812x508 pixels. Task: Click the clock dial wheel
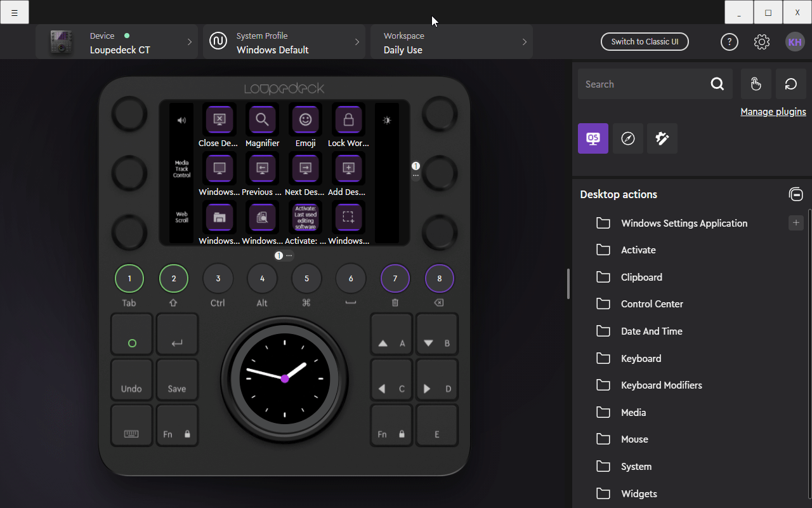[x=284, y=378]
